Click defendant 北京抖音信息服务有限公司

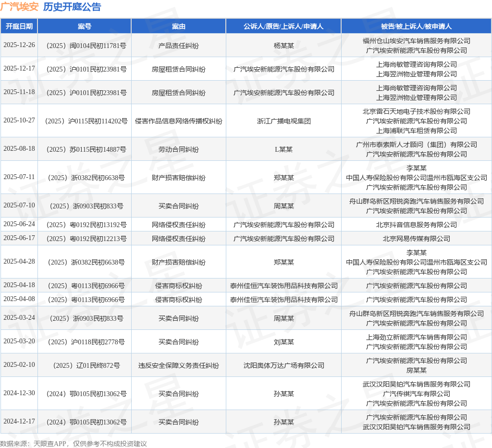[417, 225]
